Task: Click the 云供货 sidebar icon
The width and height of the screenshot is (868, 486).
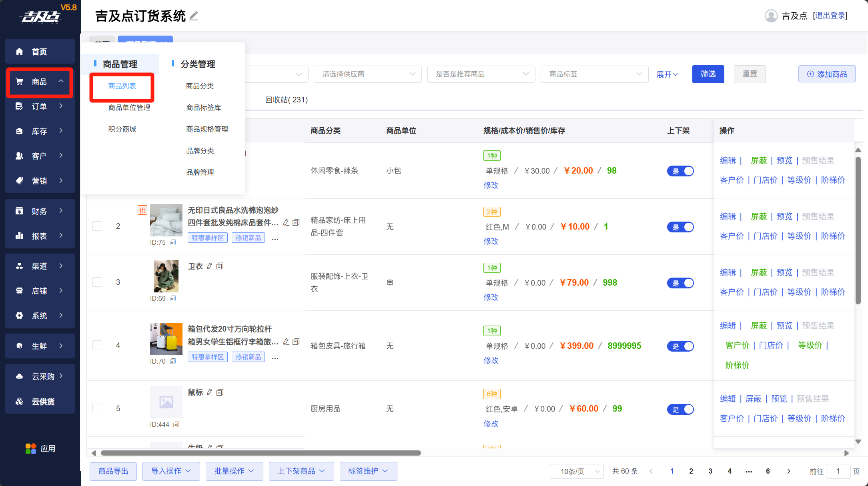Action: 19,401
